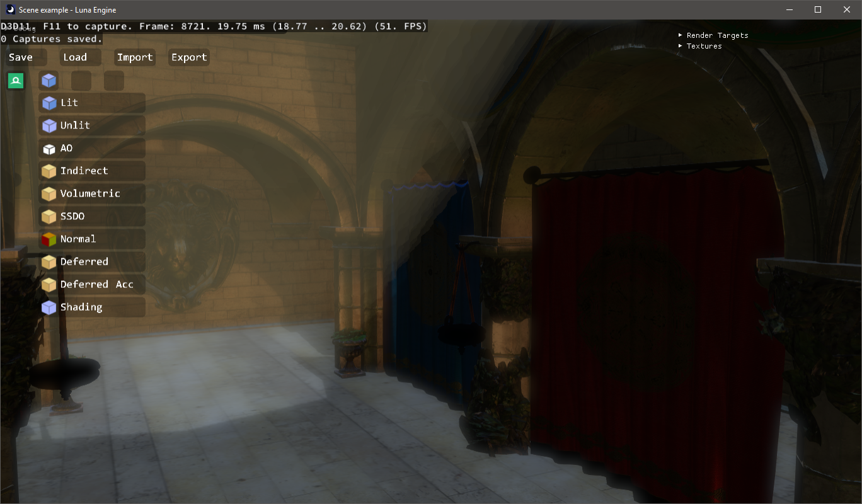Minimize the Luna Engine window
This screenshot has height=504, width=862.
click(790, 9)
